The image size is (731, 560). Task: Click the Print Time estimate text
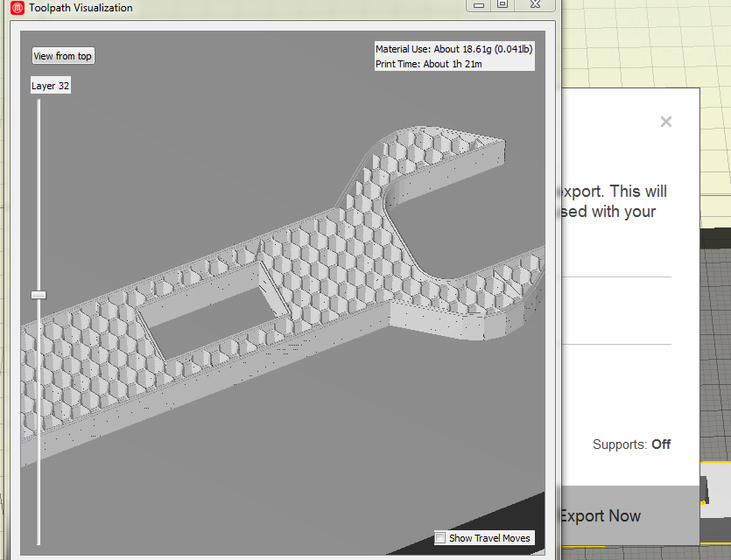pos(429,64)
